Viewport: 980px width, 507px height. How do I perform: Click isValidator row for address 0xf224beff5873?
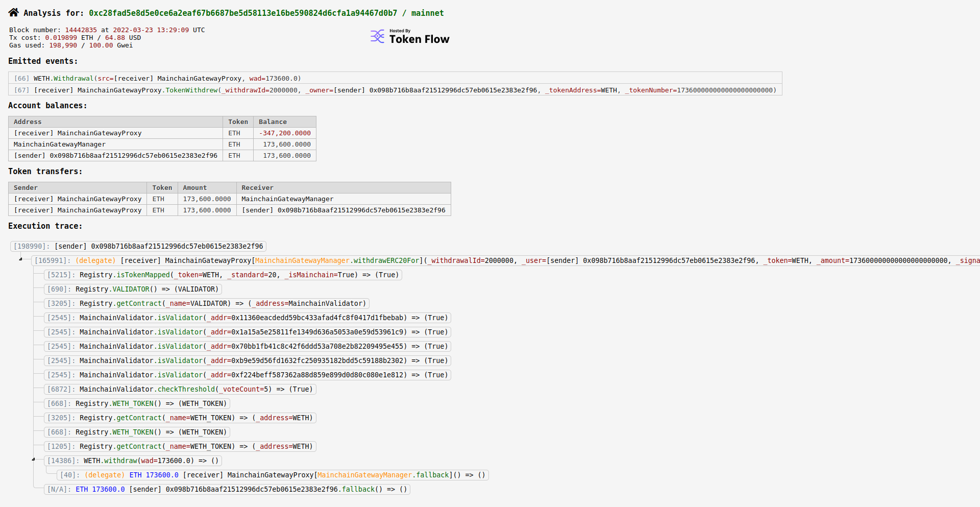[x=248, y=375]
